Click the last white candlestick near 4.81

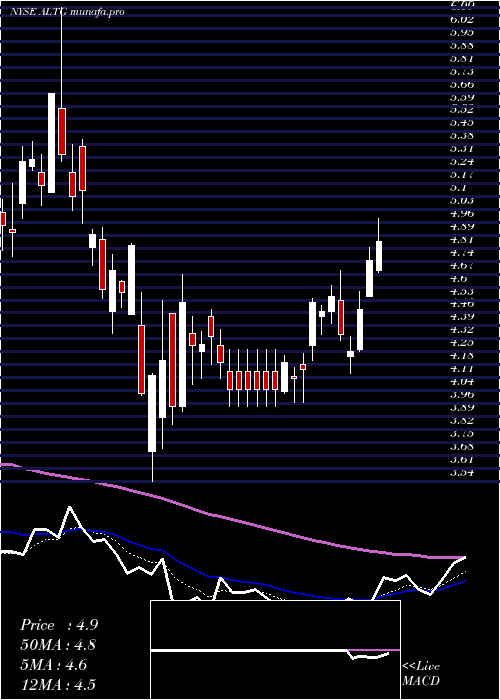(379, 256)
